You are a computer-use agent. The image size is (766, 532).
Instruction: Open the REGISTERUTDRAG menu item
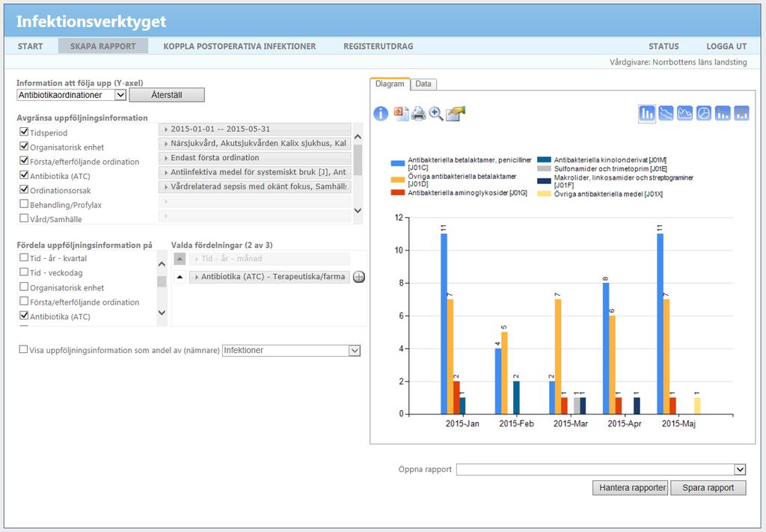point(378,46)
